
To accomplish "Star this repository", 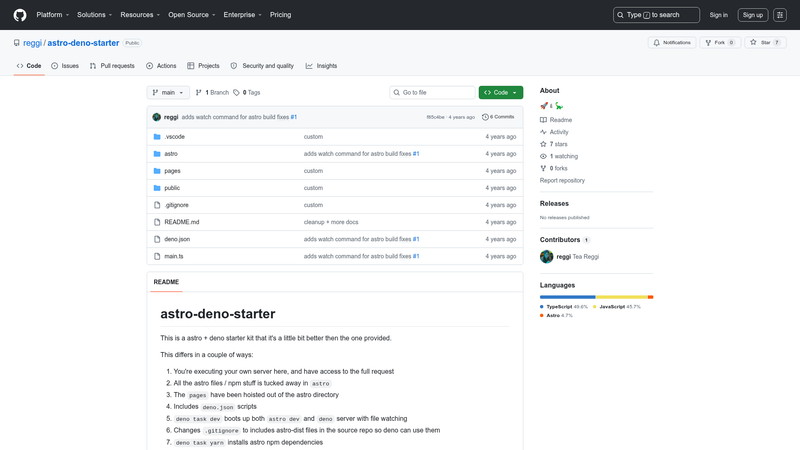I will [765, 43].
